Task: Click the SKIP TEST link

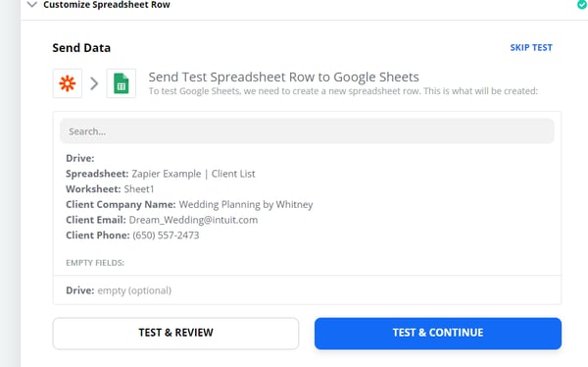Action: coord(531,48)
